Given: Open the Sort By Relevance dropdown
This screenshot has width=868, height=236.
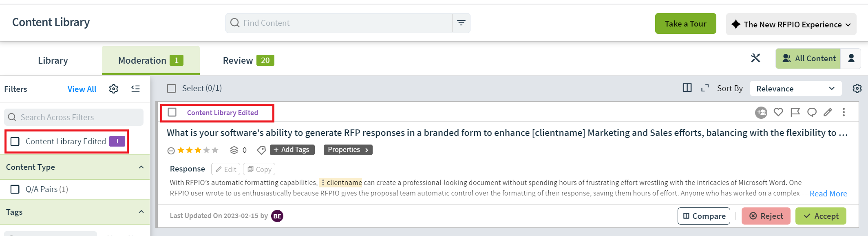Looking at the screenshot, I should (795, 89).
